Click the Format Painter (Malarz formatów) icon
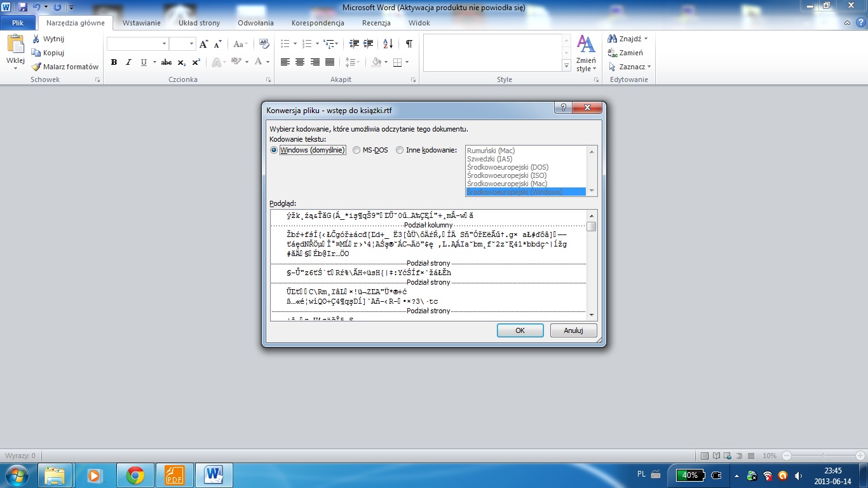868x488 pixels. (x=37, y=67)
